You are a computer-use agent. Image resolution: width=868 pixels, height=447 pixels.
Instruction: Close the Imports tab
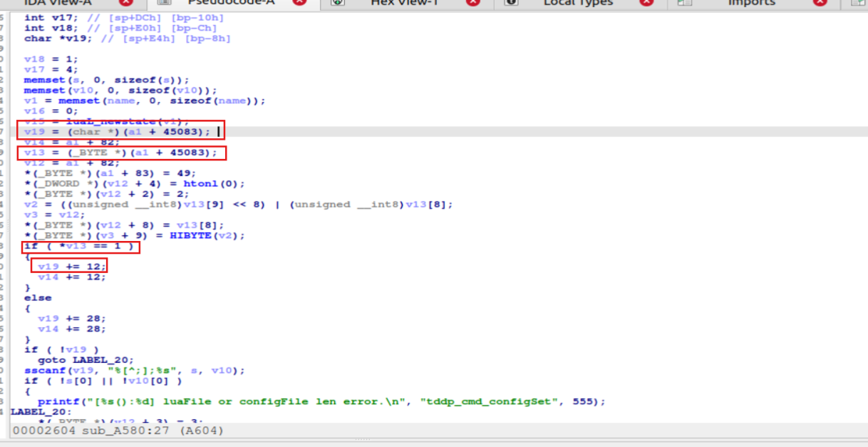point(820,3)
